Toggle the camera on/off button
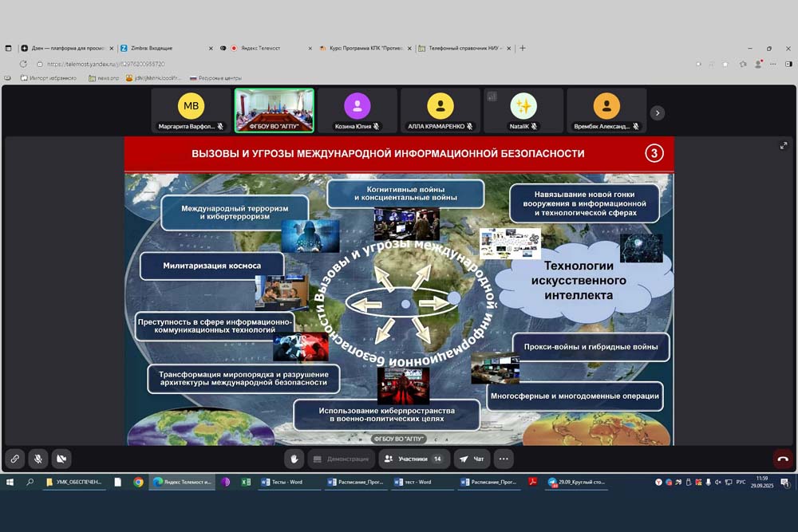This screenshot has width=798, height=532. [x=61, y=459]
